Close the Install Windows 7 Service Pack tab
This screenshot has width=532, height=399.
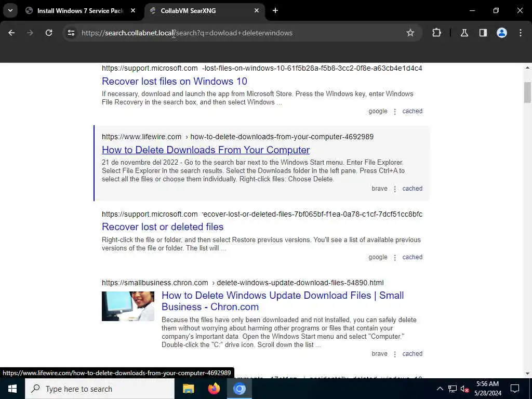[133, 10]
